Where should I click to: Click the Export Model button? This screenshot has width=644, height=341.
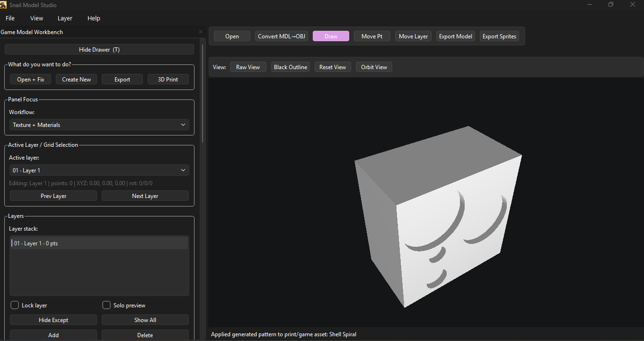pyautogui.click(x=456, y=36)
